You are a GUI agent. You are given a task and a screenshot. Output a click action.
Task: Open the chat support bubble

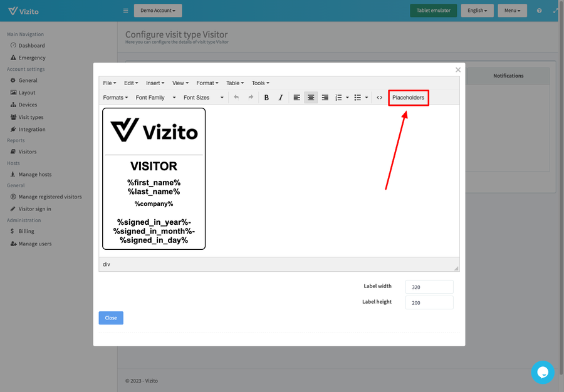click(542, 372)
